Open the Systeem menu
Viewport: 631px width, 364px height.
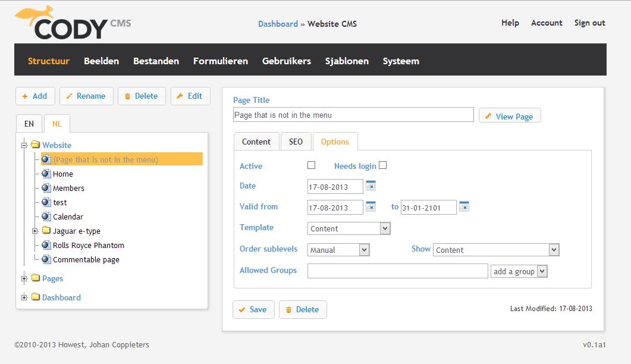pyautogui.click(x=401, y=61)
